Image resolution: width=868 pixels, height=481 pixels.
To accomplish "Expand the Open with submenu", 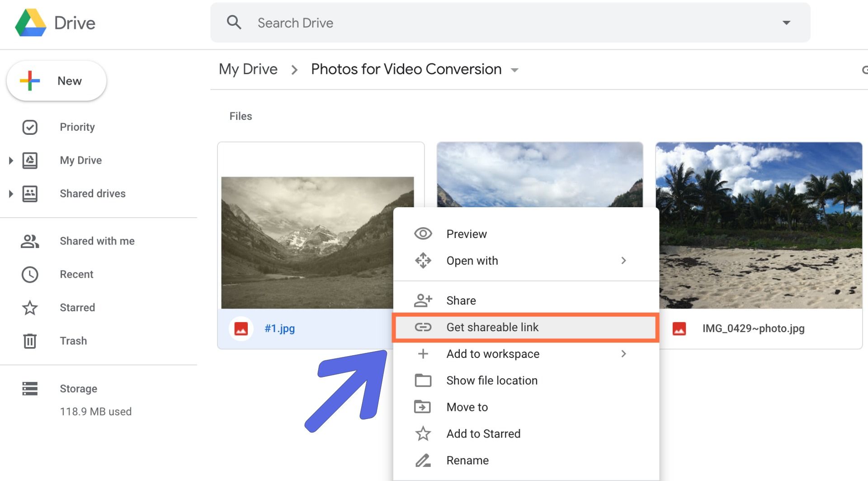I will [623, 261].
